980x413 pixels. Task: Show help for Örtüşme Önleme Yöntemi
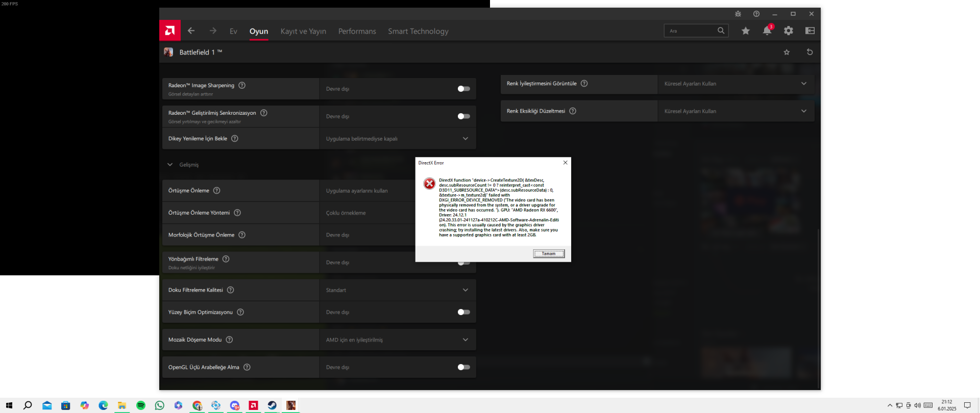[x=237, y=213]
